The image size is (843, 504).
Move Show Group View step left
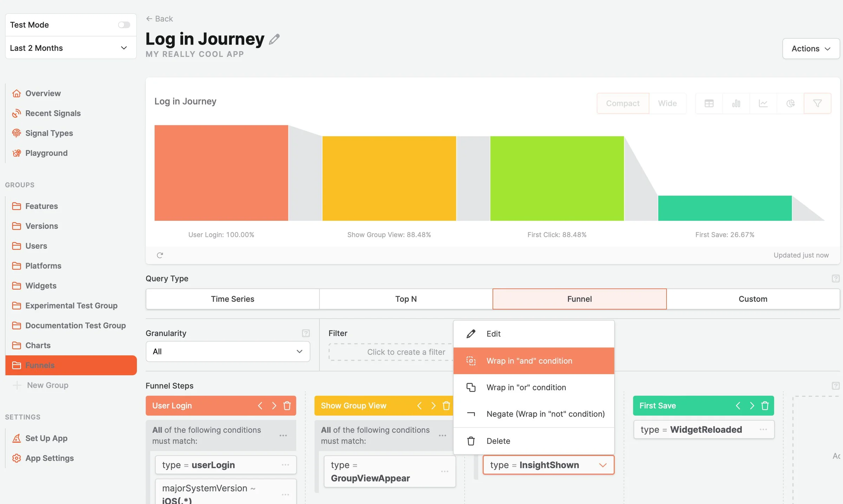[x=419, y=406]
